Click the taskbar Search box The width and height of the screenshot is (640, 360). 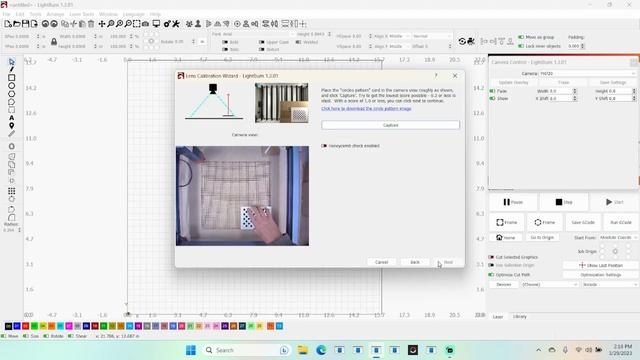247,350
